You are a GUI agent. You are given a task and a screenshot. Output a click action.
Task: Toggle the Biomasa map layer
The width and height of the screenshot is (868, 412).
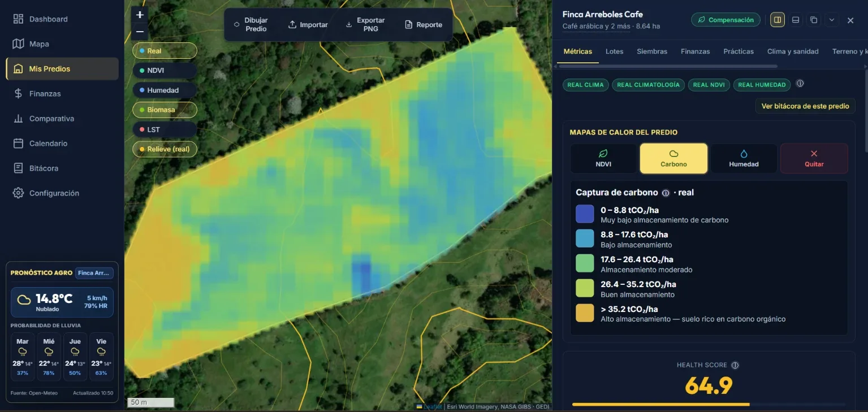(165, 110)
